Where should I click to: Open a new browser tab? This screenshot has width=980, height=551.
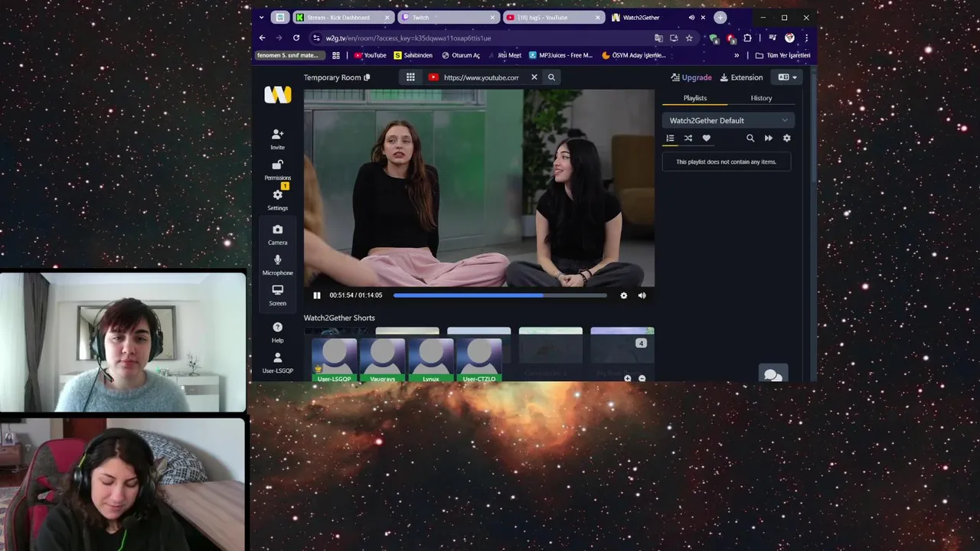(x=720, y=18)
